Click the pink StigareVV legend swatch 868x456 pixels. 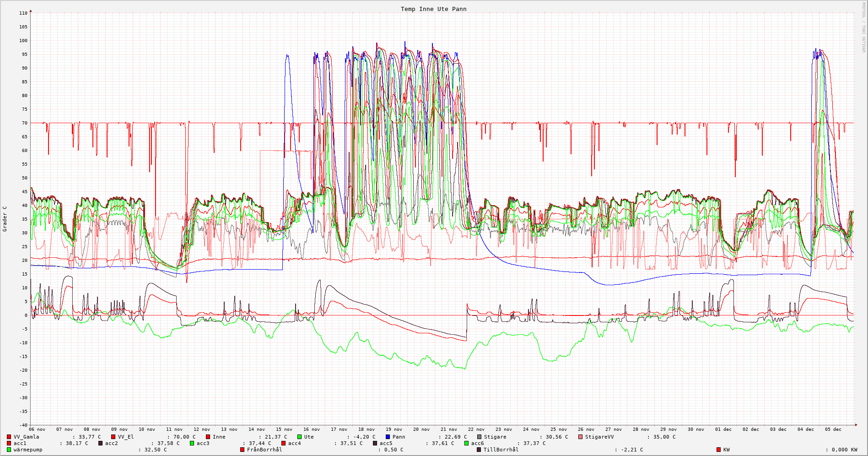click(581, 437)
